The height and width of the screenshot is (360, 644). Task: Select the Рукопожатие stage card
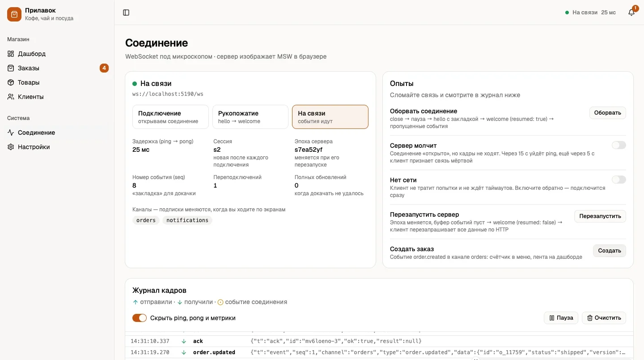(x=250, y=117)
